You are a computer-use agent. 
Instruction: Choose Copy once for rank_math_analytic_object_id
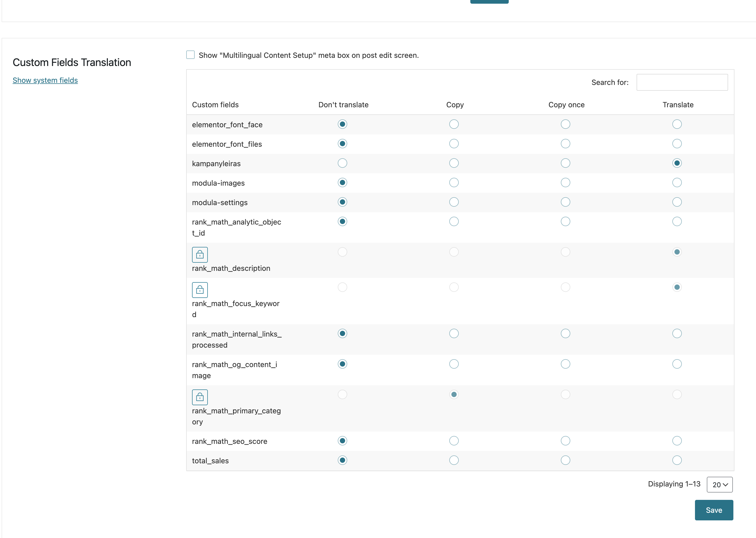point(565,221)
